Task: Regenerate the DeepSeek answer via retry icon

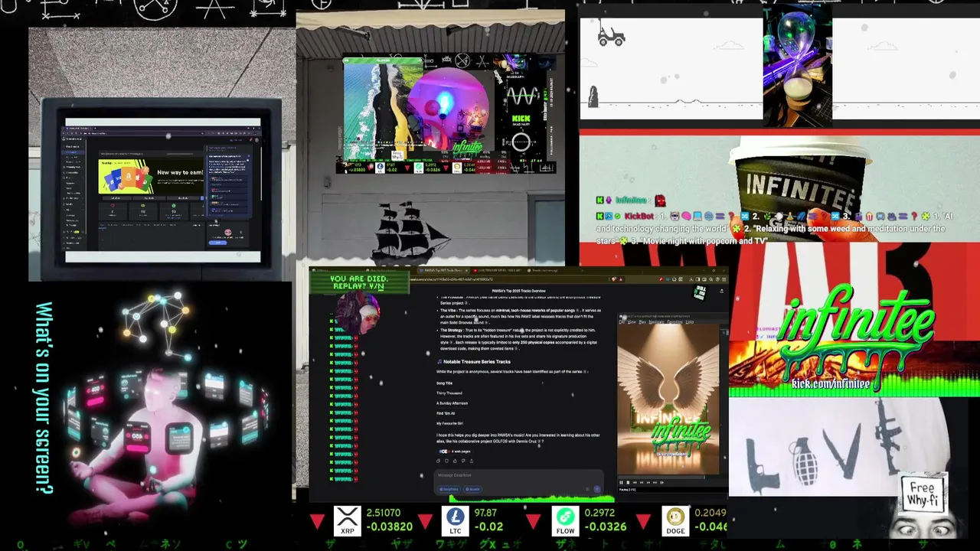Action: coord(446,461)
